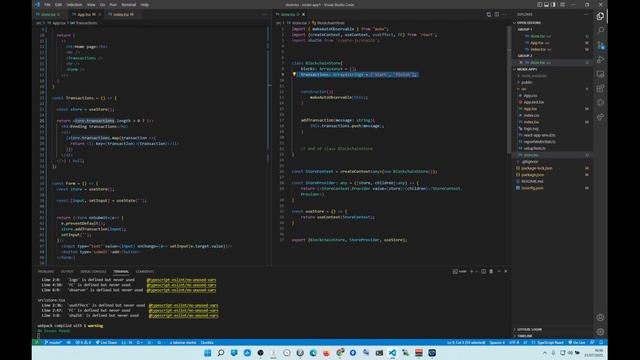Image resolution: width=640 pixels, height=360 pixels.
Task: Open the Source Control view
Action: 600,45
